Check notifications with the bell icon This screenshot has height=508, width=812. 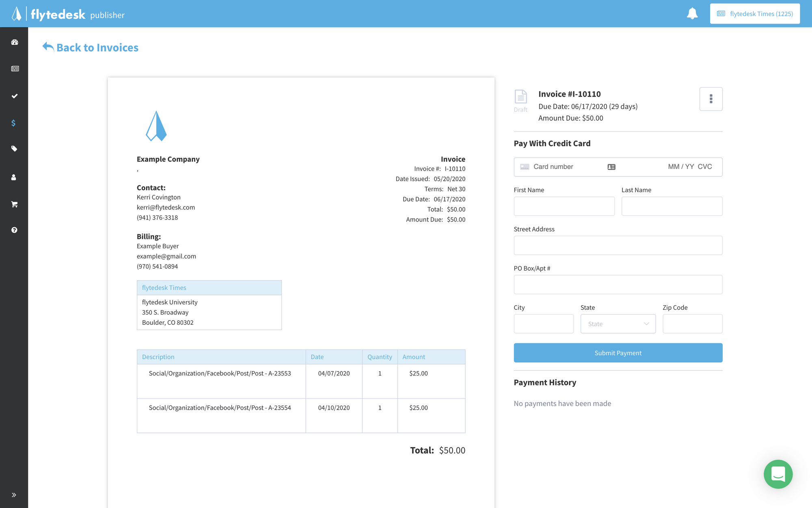pyautogui.click(x=693, y=13)
